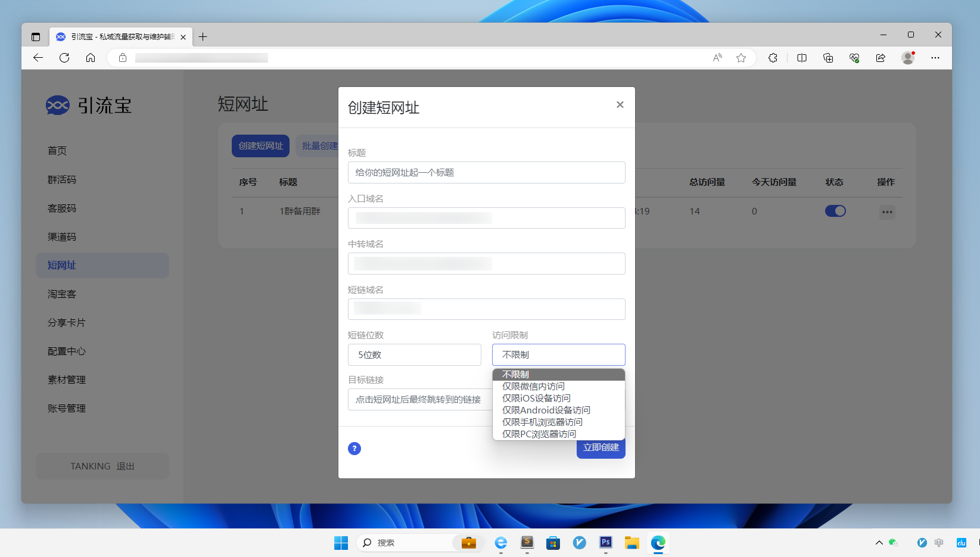Image resolution: width=980 pixels, height=557 pixels.
Task: Click the browser profile avatar icon
Action: tap(908, 58)
